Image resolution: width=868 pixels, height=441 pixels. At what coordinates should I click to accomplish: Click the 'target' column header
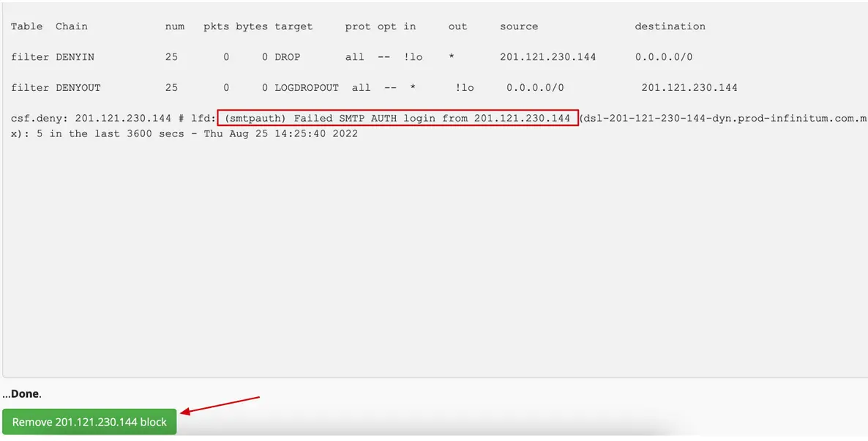(293, 26)
